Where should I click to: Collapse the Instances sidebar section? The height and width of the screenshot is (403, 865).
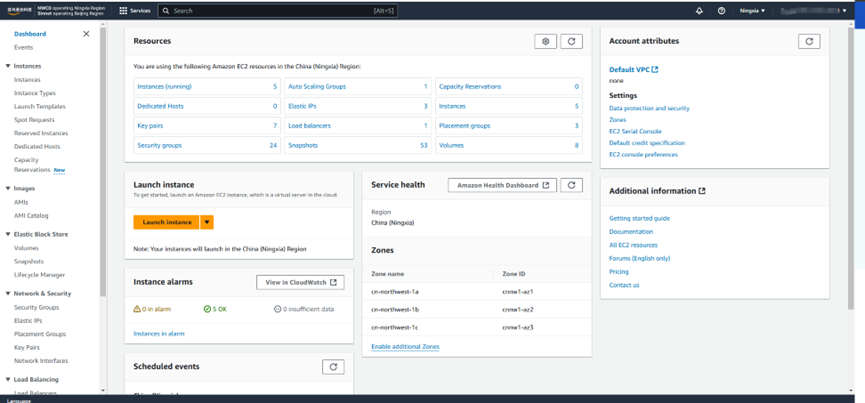(8, 66)
